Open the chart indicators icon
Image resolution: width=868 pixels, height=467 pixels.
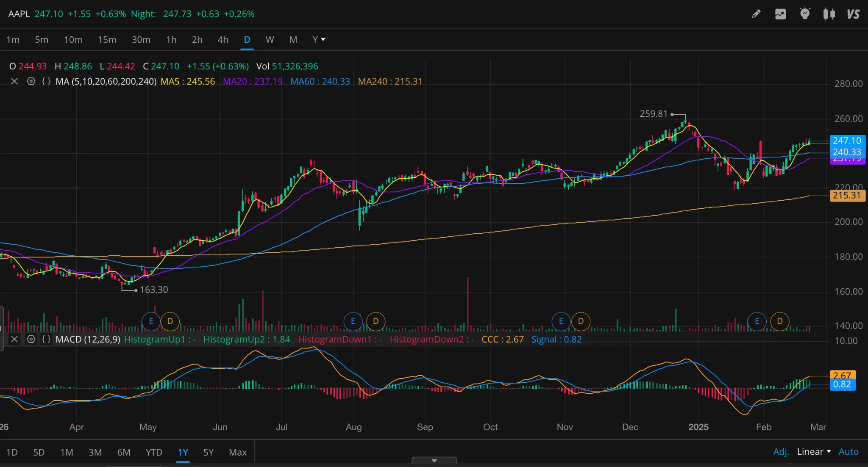point(780,14)
